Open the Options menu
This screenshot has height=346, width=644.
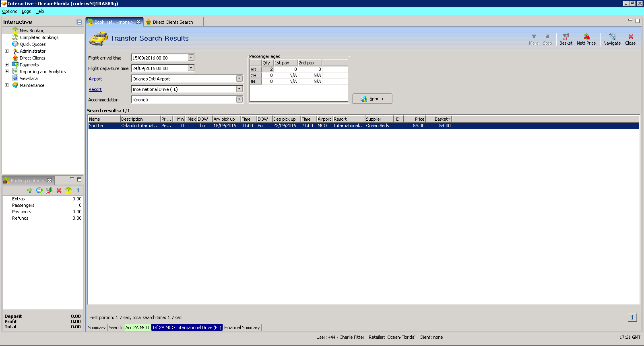click(x=10, y=11)
